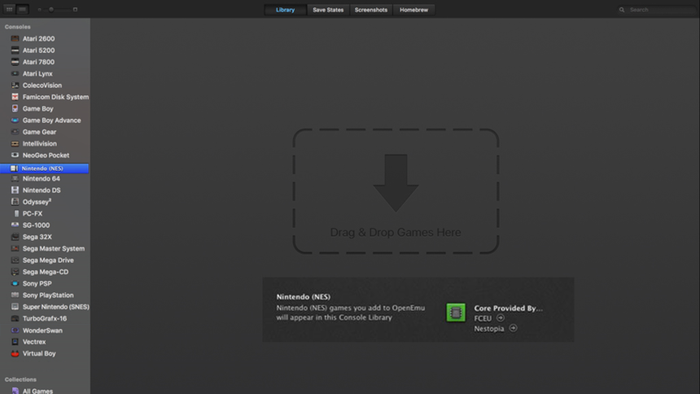
Task: Switch to list view icon
Action: click(x=22, y=9)
